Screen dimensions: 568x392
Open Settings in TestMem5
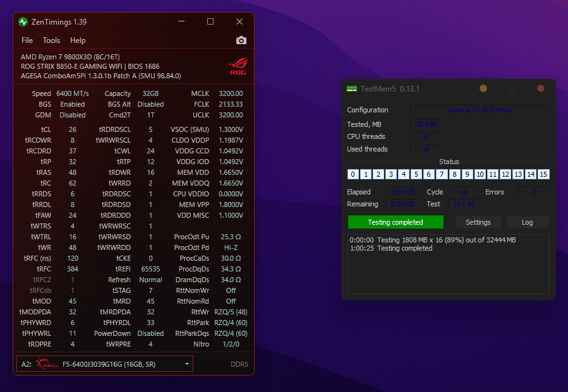click(478, 222)
